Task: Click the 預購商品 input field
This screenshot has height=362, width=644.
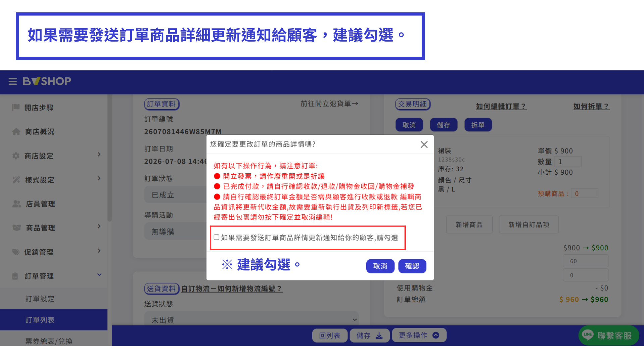Action: click(x=585, y=193)
